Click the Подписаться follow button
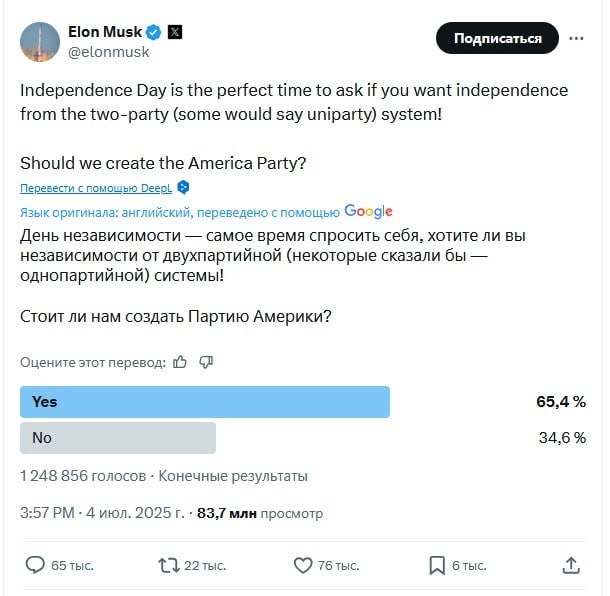Viewport: 610px width, 596px height. 497,38
